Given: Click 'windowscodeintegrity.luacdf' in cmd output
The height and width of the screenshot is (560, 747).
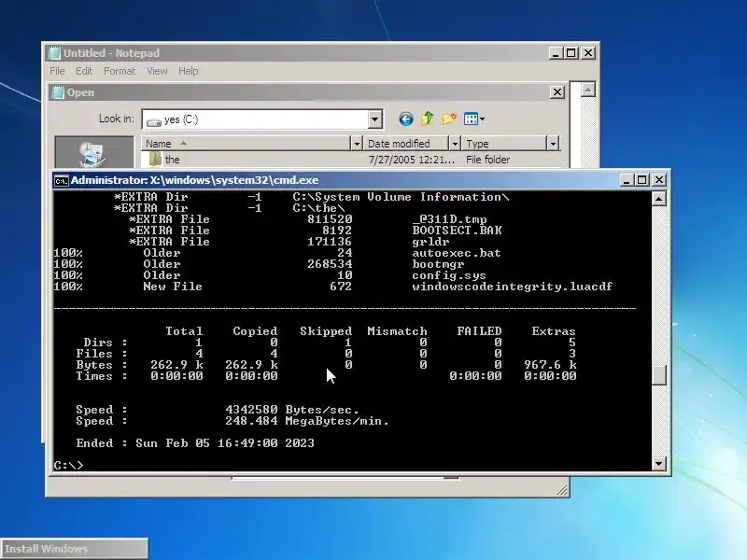Looking at the screenshot, I should pos(512,287).
